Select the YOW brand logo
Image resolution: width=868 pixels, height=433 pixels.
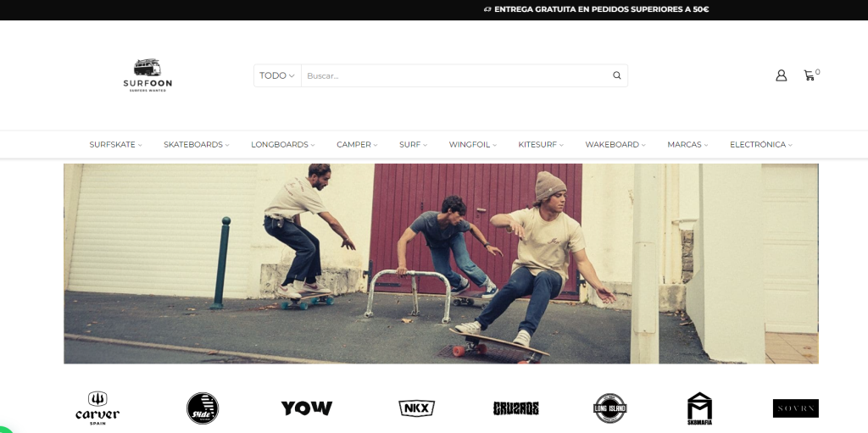tap(307, 408)
